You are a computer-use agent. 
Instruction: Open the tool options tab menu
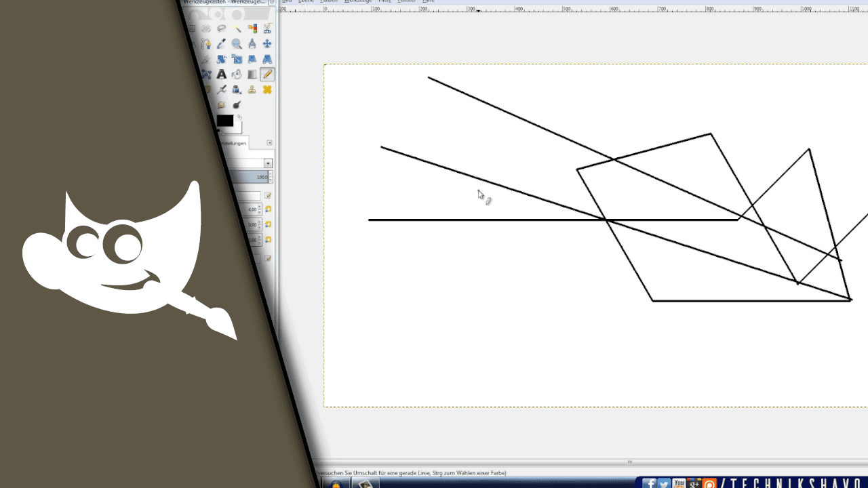click(x=269, y=143)
